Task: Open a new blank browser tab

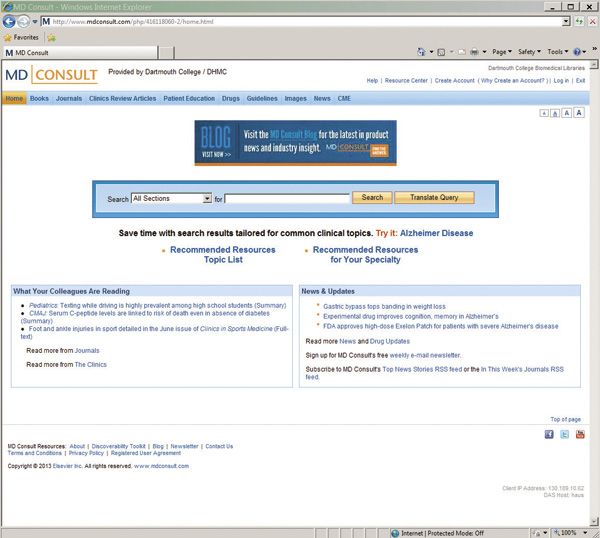Action: tap(166, 53)
